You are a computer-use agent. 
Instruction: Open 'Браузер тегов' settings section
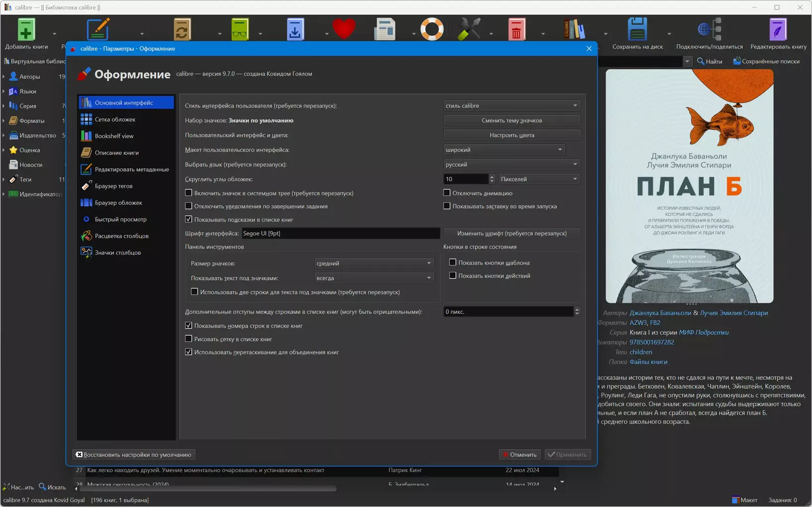pos(114,186)
